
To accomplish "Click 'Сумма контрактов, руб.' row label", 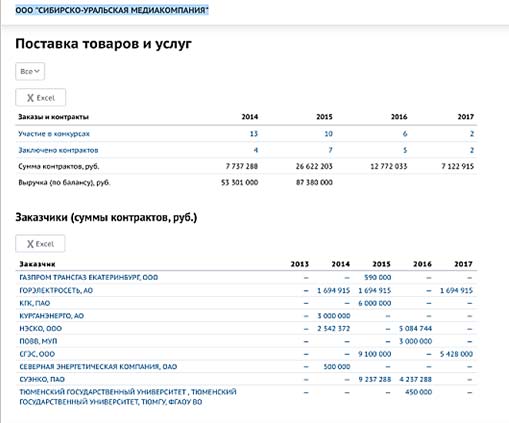I will click(x=59, y=166).
